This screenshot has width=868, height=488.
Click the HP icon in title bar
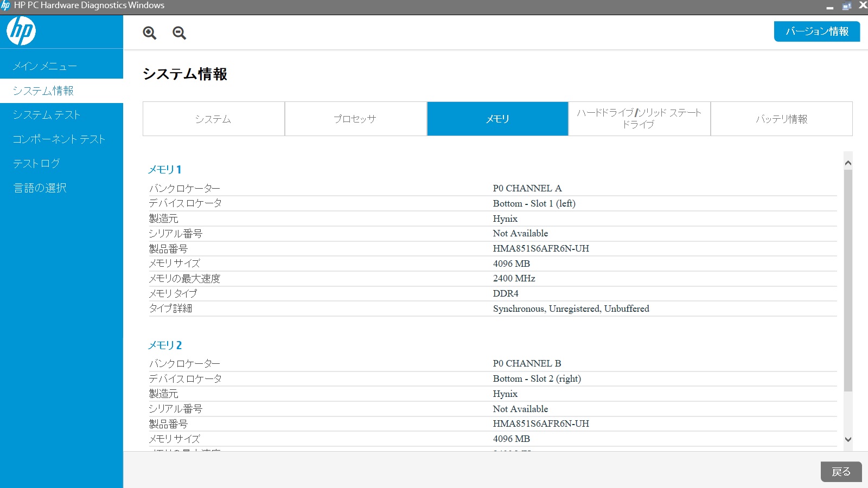tap(5, 5)
